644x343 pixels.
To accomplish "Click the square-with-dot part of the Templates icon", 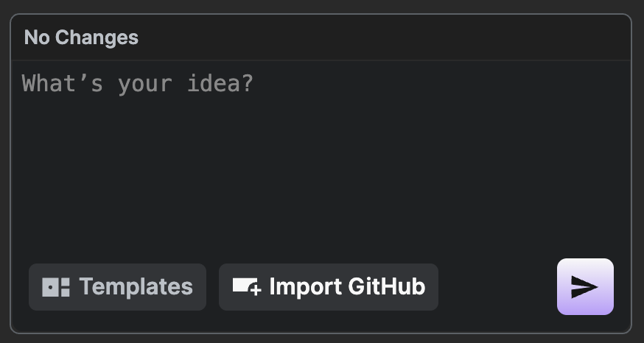I will [x=51, y=287].
